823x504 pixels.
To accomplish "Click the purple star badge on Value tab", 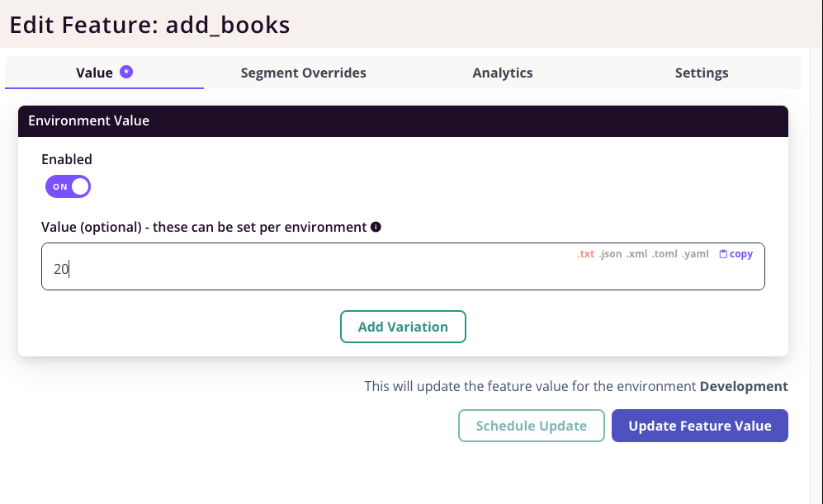I will (x=126, y=72).
